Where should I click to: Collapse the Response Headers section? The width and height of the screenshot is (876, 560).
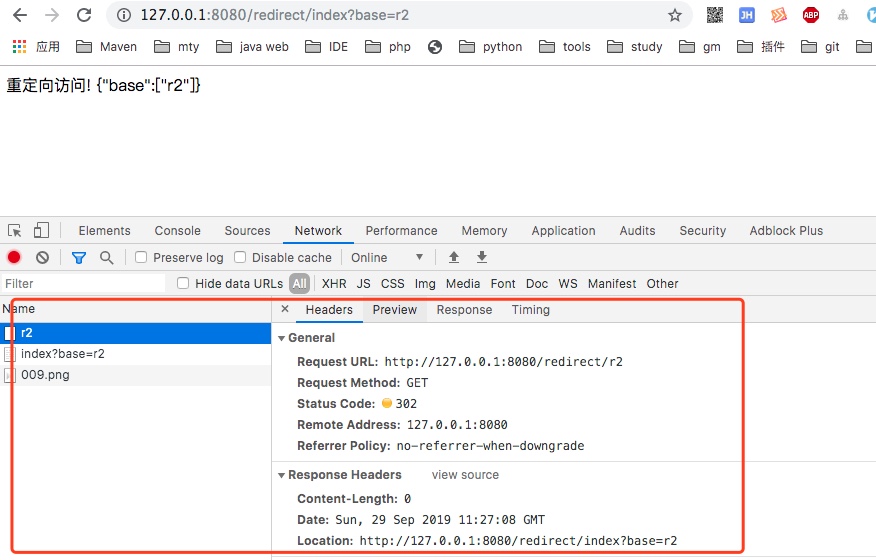pyautogui.click(x=282, y=475)
